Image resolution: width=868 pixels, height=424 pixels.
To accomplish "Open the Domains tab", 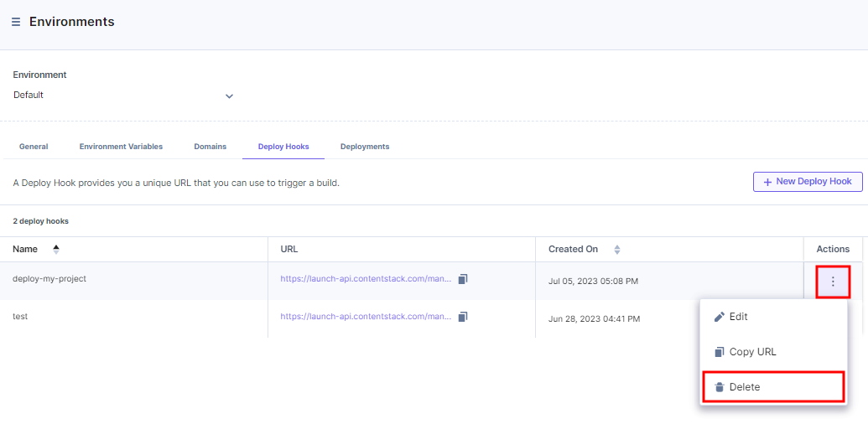I will (210, 147).
